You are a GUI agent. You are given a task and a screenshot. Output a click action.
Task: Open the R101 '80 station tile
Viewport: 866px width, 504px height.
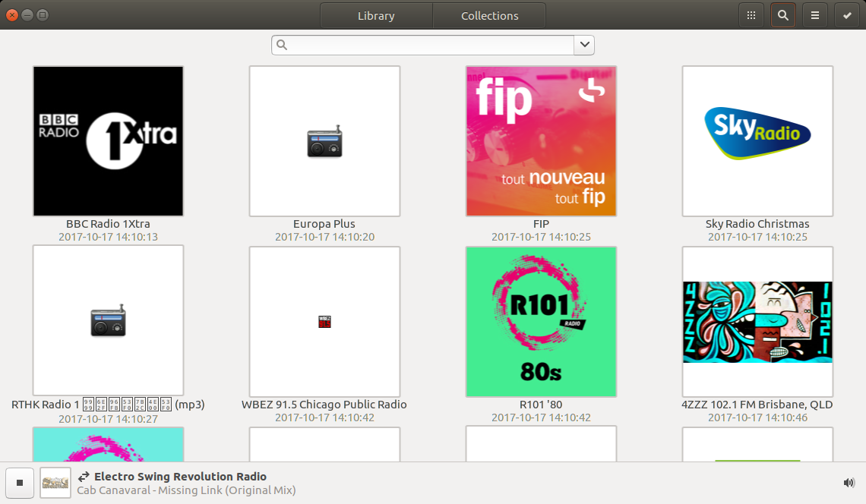point(541,321)
